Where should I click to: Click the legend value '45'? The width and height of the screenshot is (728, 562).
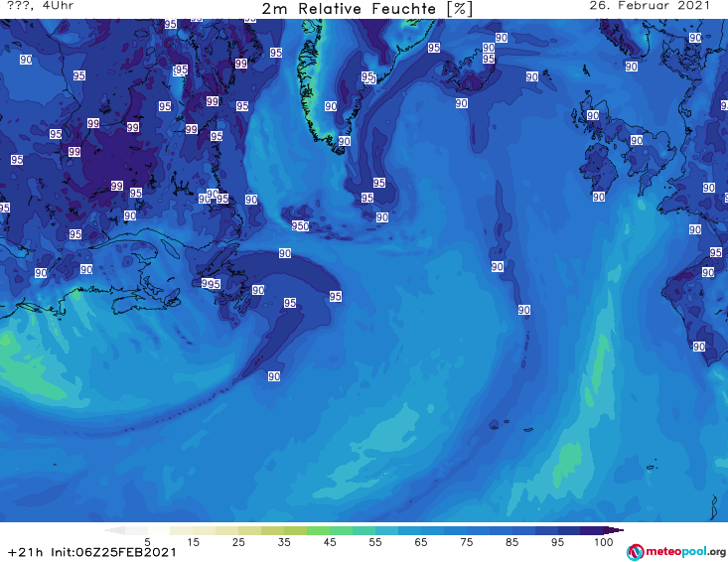tap(329, 542)
